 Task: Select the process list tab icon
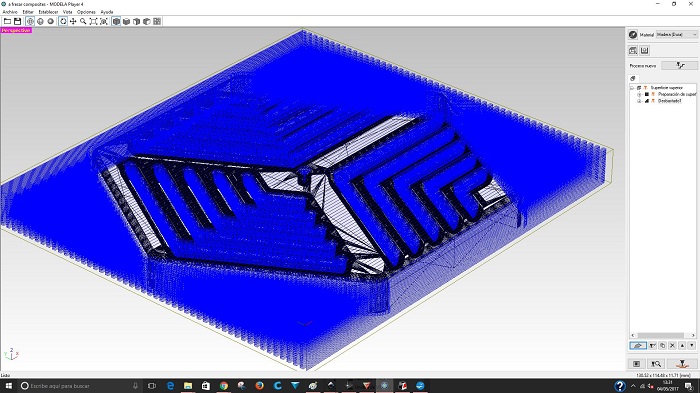click(x=633, y=79)
